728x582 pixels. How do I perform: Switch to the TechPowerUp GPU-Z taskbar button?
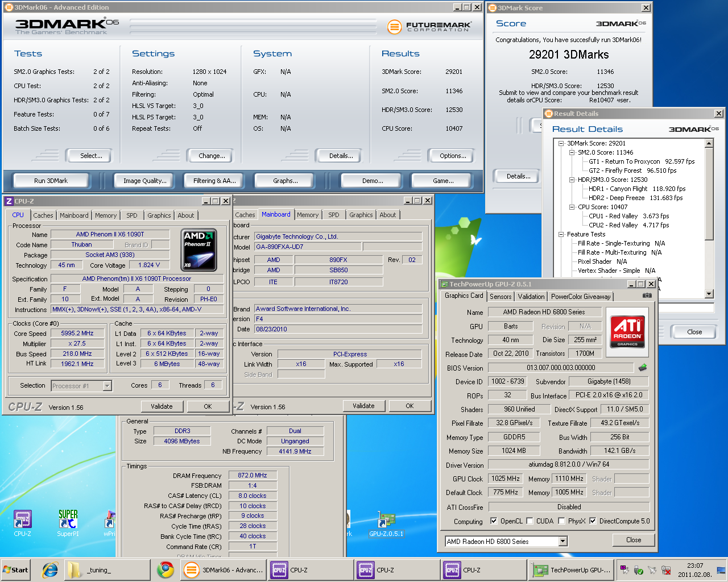pos(571,570)
